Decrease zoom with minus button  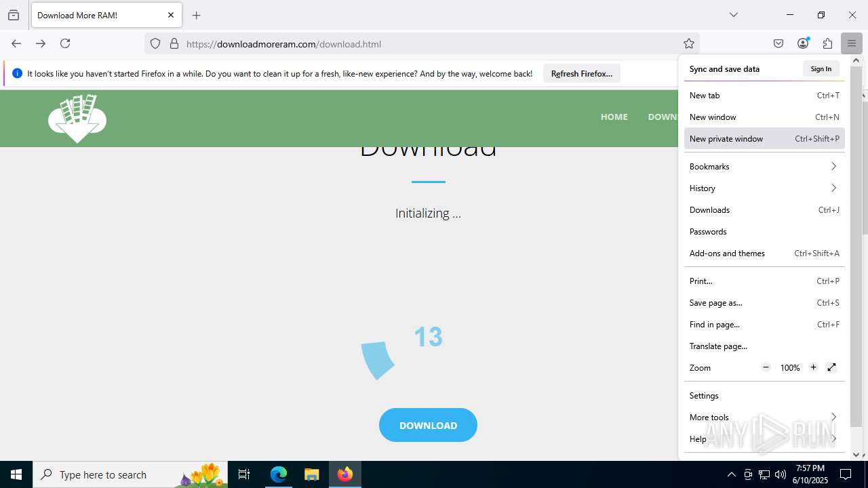(x=766, y=367)
